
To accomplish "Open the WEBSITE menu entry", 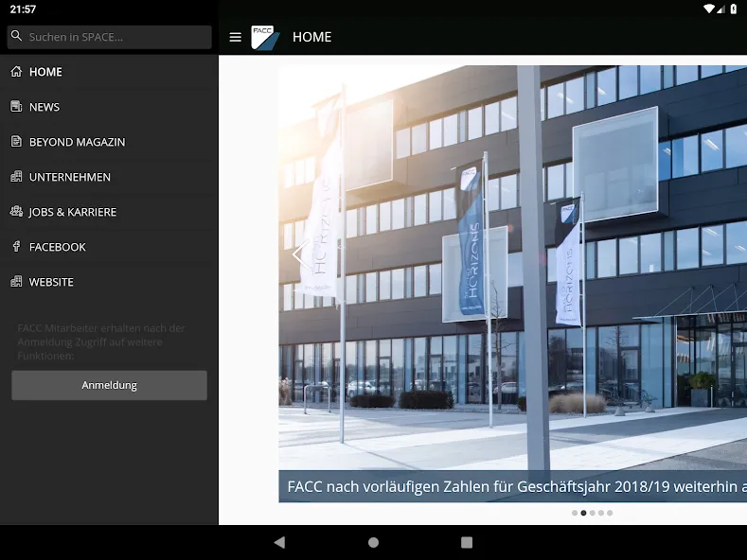I will [x=109, y=282].
